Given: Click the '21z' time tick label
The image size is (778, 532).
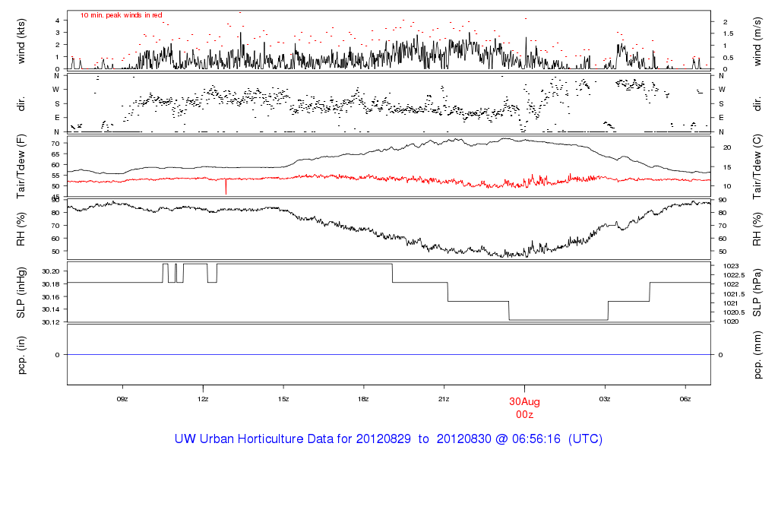Looking at the screenshot, I should click(x=444, y=399).
